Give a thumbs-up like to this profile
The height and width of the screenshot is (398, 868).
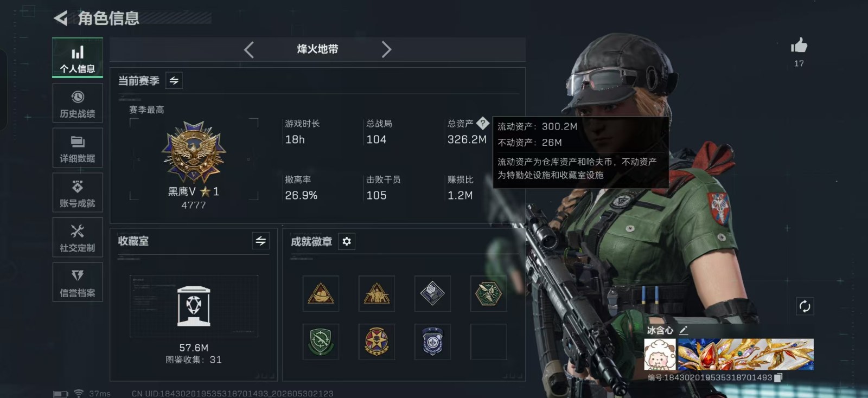(x=799, y=46)
